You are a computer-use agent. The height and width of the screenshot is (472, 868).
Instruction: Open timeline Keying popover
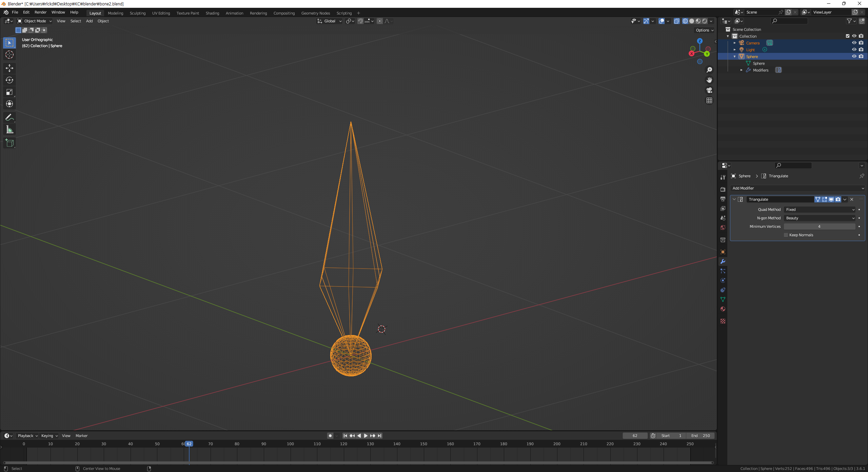point(50,436)
